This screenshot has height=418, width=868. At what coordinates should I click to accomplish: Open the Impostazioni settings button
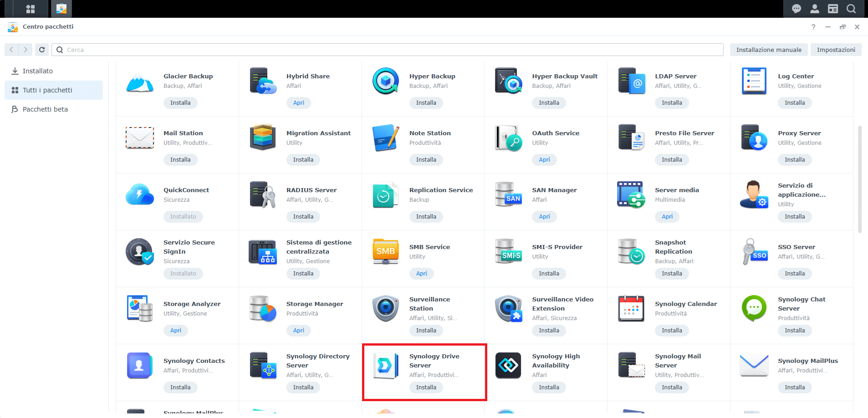(836, 50)
